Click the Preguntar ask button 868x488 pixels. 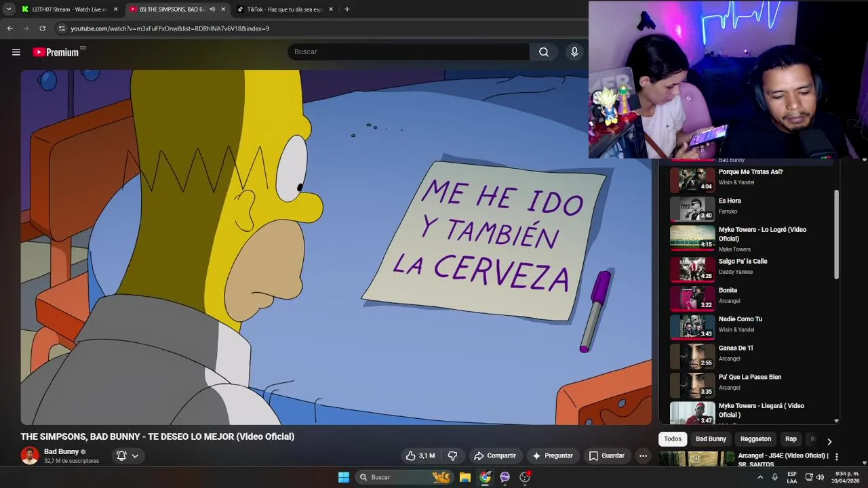[553, 455]
